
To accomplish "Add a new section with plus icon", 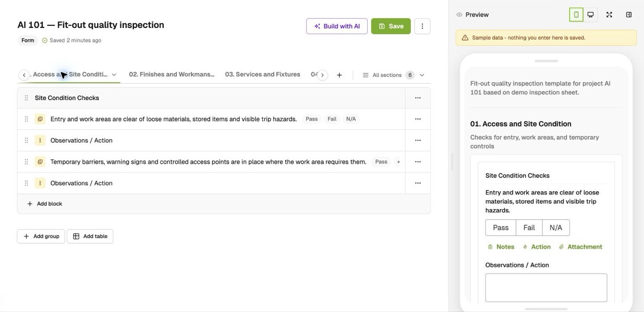I will 339,75.
